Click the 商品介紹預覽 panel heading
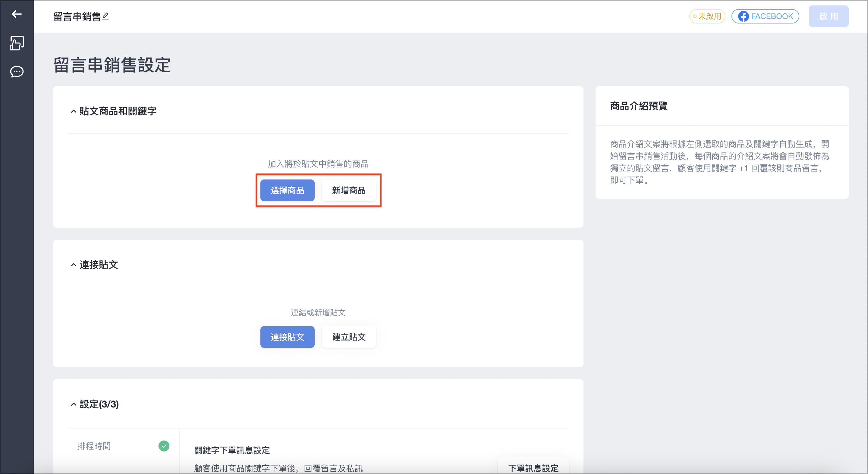 click(x=639, y=106)
